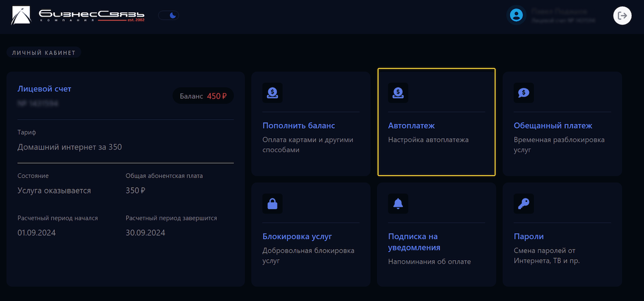The image size is (644, 301).
Task: Click the Общая абонентская плата label
Action: 164,175
